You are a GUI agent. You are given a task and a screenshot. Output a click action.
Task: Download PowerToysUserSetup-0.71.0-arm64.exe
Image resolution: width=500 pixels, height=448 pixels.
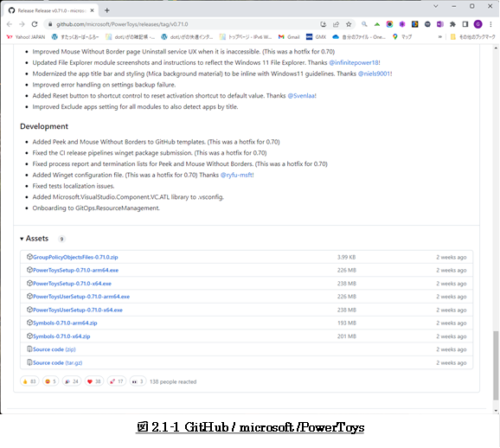pos(81,297)
